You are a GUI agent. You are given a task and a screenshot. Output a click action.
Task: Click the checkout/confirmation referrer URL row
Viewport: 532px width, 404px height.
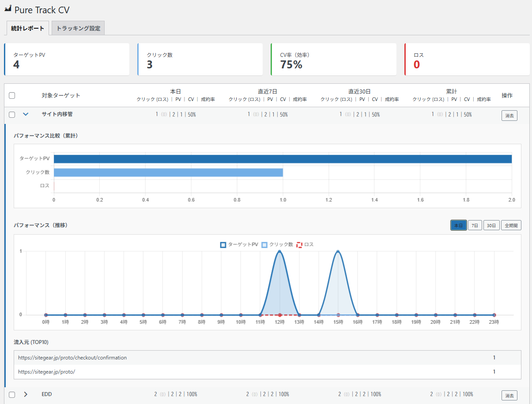72,358
